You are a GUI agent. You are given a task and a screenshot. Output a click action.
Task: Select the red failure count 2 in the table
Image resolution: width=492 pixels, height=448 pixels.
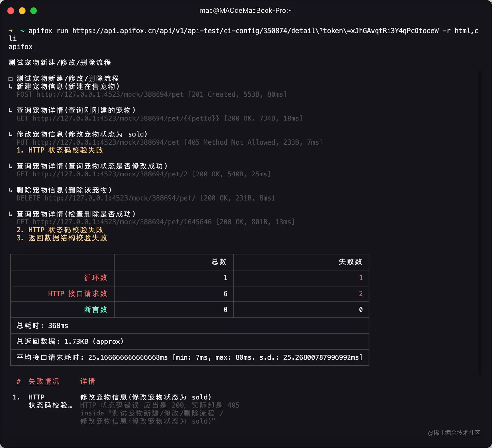click(361, 294)
